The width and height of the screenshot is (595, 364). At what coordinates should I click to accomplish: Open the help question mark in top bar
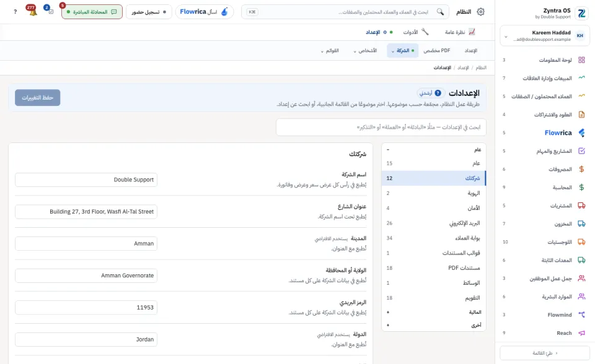coord(15,12)
